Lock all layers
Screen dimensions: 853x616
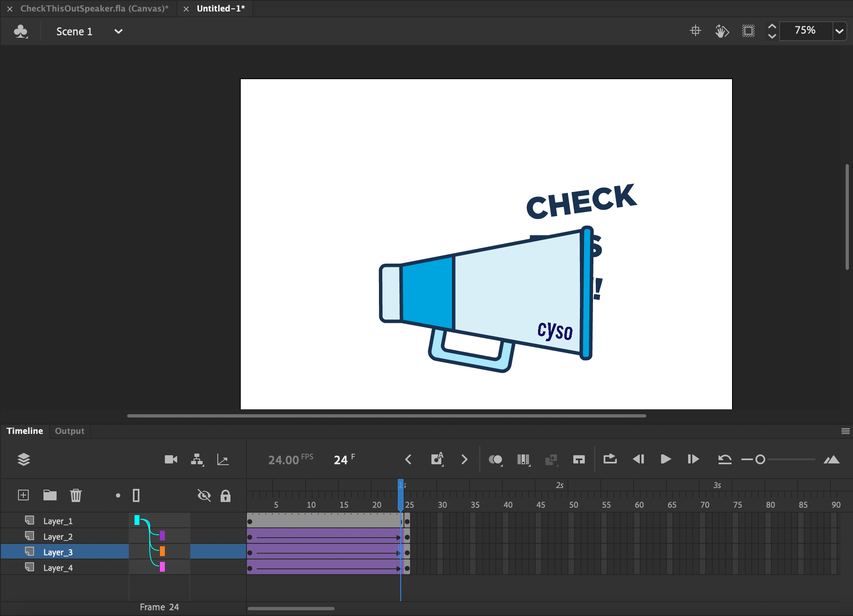pos(226,496)
